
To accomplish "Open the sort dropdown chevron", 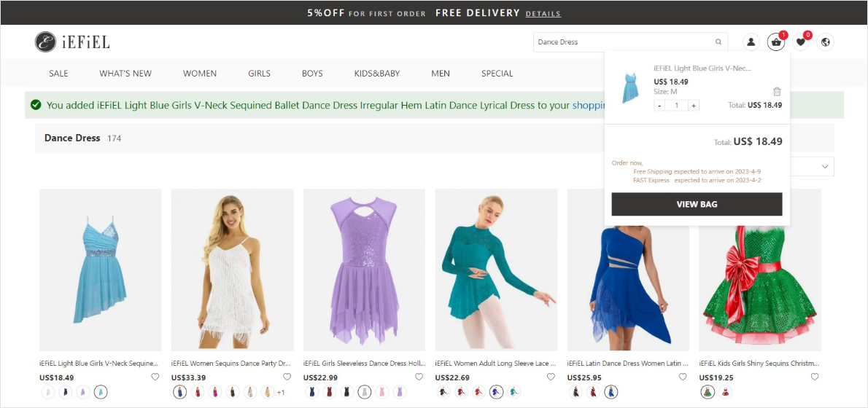I will tap(825, 166).
